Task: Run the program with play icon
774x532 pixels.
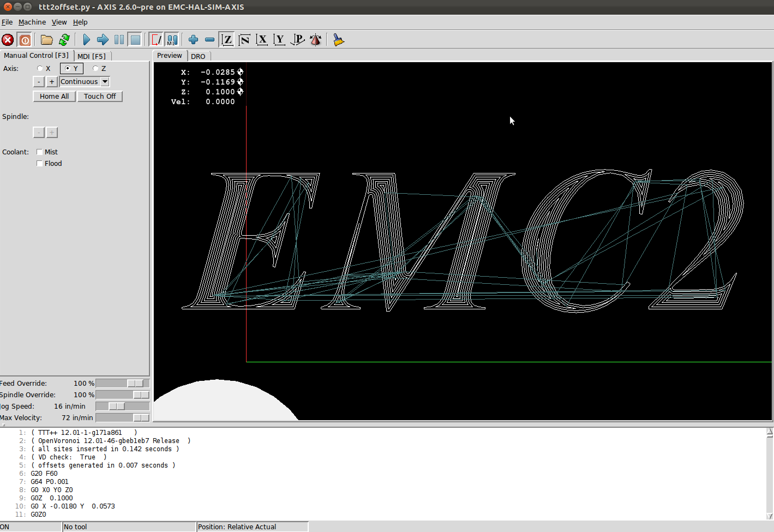Action: pos(86,40)
